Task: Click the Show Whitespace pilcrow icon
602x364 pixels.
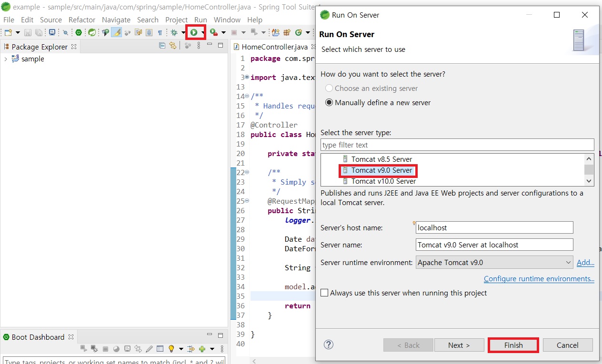Action: (160, 32)
